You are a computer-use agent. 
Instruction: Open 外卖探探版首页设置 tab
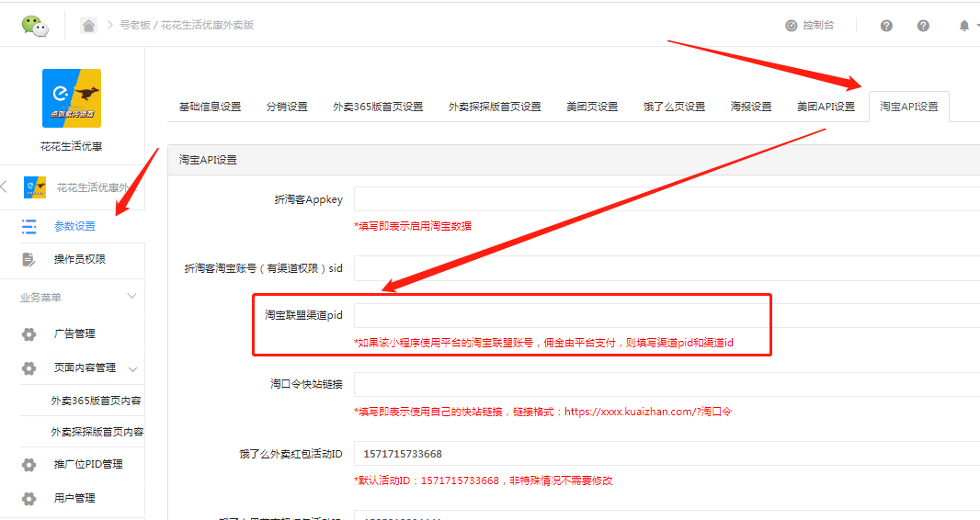(495, 107)
